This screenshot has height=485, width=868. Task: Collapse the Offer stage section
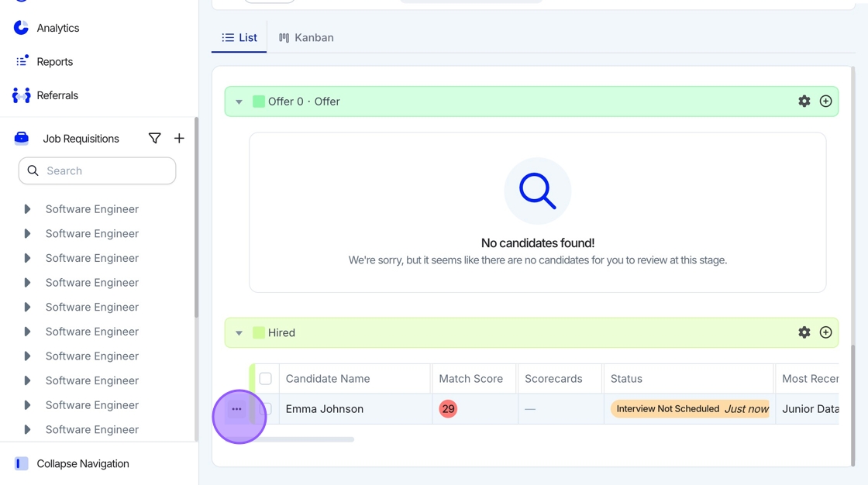pyautogui.click(x=239, y=101)
